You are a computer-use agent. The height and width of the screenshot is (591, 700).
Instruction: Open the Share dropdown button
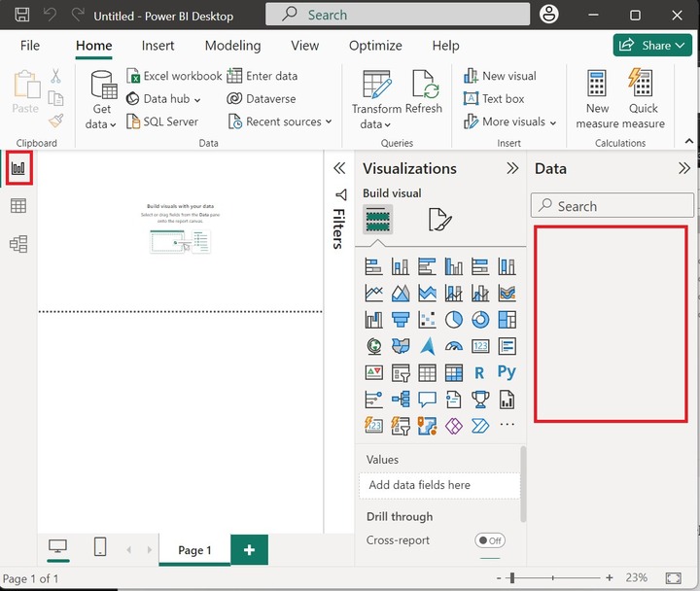point(652,45)
